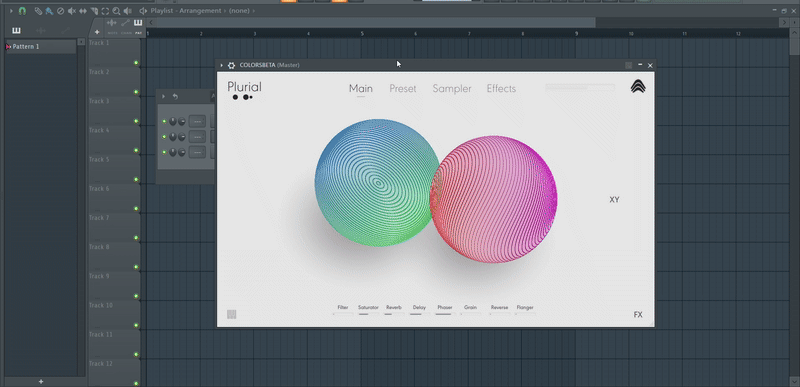Viewport: 800px width, 387px height.
Task: Toggle the magnet snap icon in Playlist toolbar
Action: (22, 11)
